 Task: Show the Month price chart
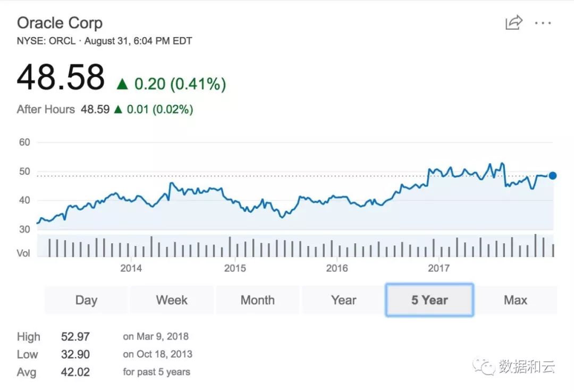tap(258, 300)
